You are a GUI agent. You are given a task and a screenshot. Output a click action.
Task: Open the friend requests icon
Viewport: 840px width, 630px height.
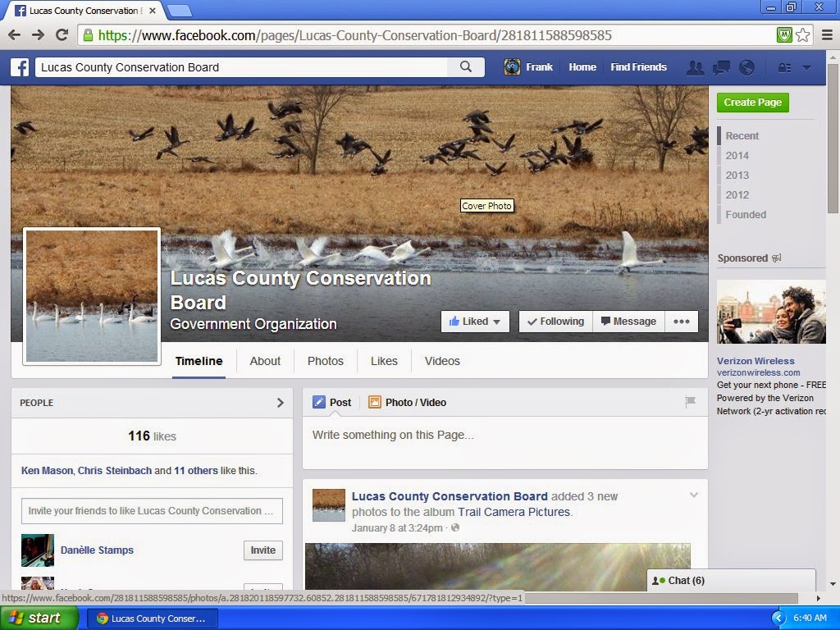695,67
